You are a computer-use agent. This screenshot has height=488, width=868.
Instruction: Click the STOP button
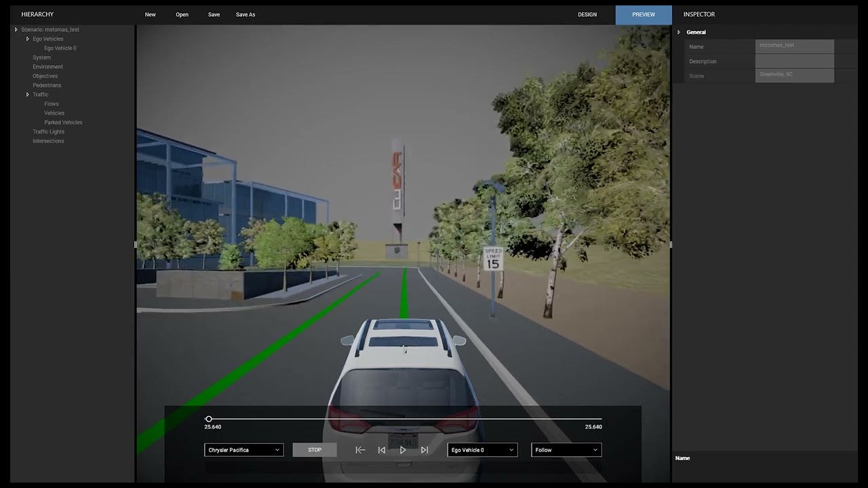(x=315, y=450)
